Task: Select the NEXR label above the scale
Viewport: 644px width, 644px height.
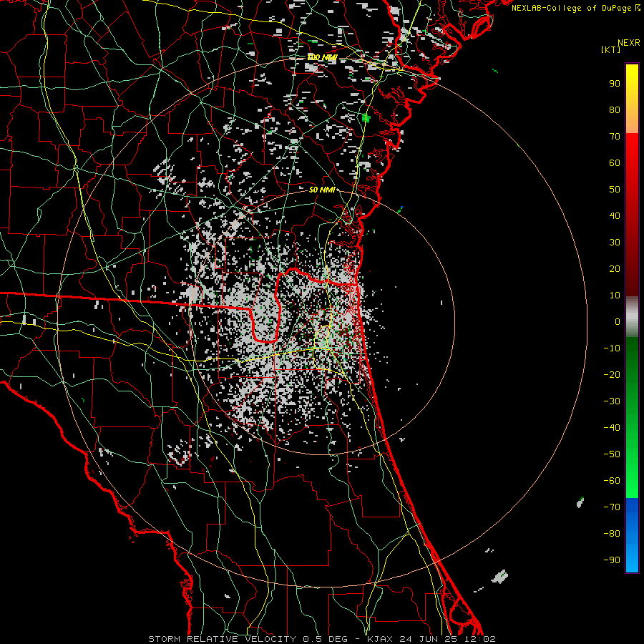Action: [x=628, y=43]
